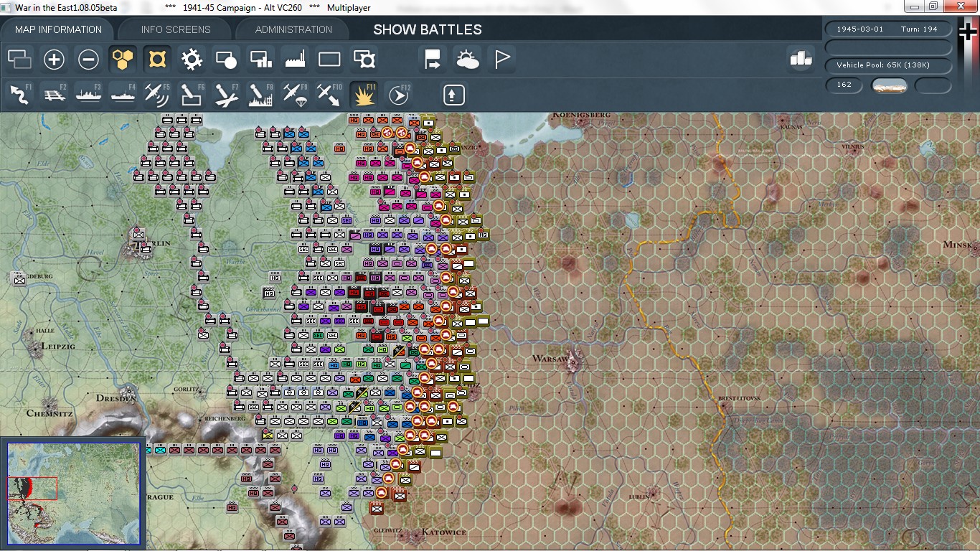980x551 pixels.
Task: Select F8 bomb city mode
Action: tap(260, 95)
